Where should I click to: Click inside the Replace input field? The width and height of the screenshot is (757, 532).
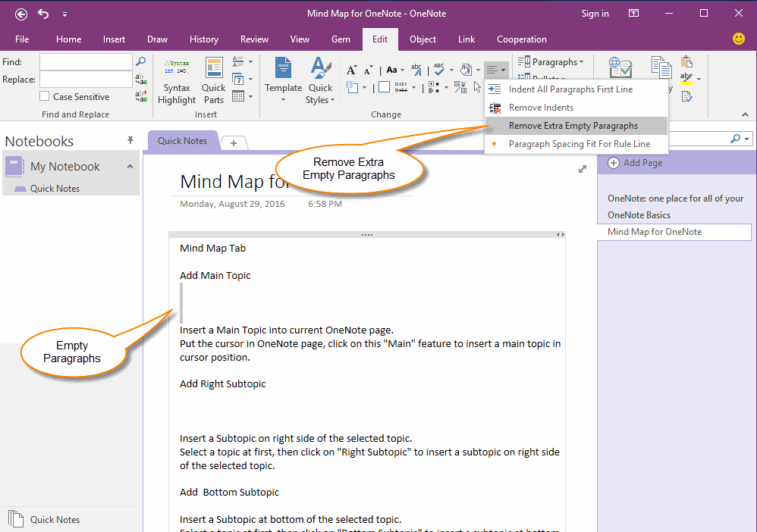[x=86, y=79]
